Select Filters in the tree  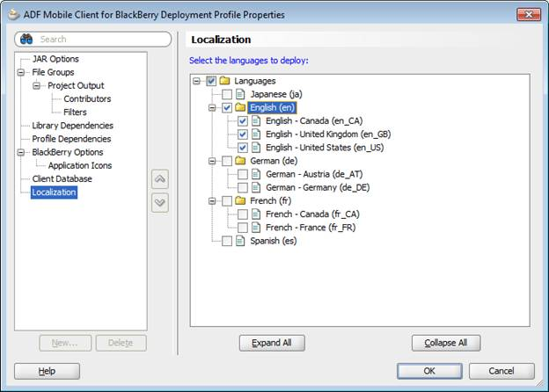tap(75, 113)
